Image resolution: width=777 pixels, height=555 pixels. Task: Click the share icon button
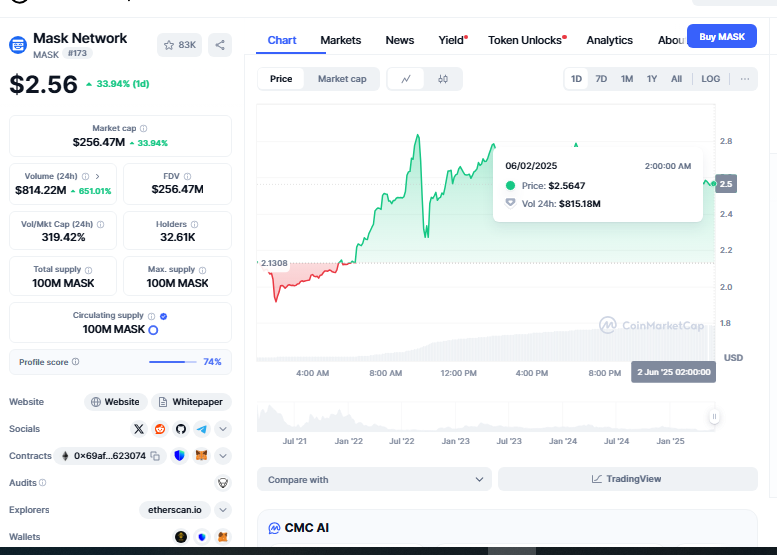tap(220, 45)
